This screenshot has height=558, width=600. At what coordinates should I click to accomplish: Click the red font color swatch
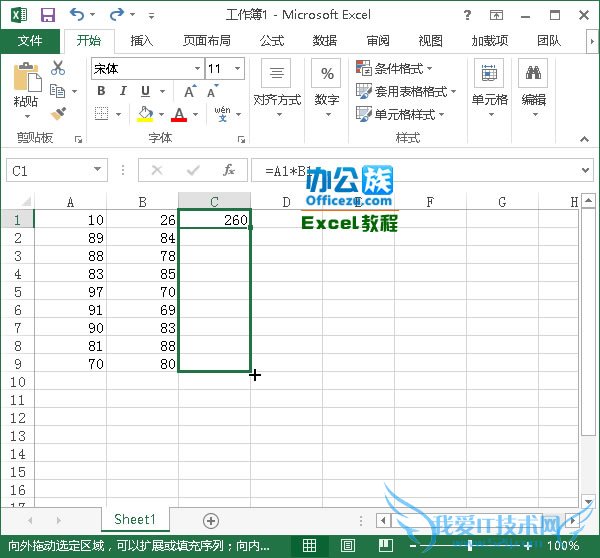[179, 115]
